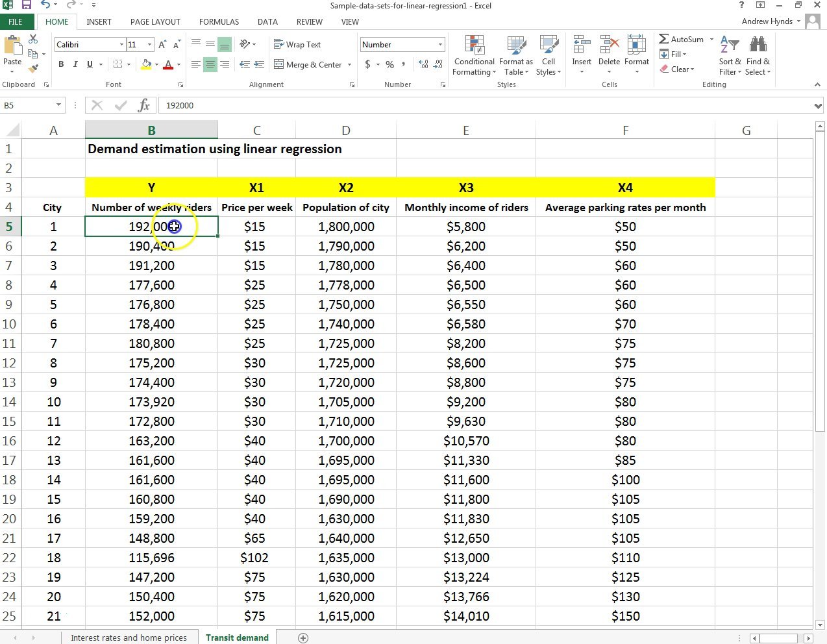Open the font size dropdown

(x=151, y=44)
